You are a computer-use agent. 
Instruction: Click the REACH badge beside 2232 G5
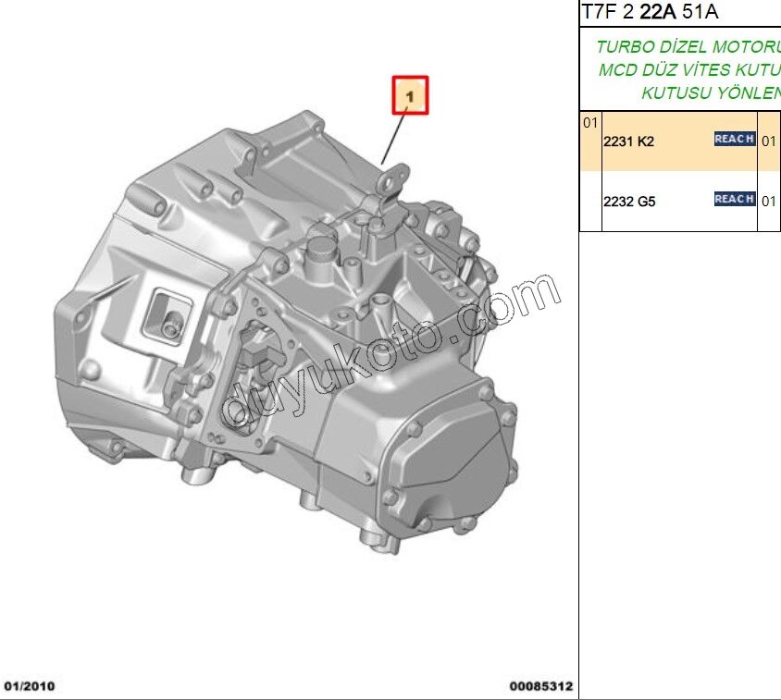[735, 199]
